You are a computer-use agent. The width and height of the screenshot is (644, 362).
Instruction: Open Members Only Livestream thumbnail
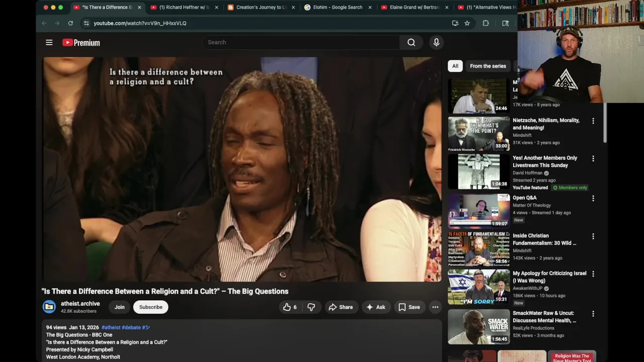pos(478,171)
